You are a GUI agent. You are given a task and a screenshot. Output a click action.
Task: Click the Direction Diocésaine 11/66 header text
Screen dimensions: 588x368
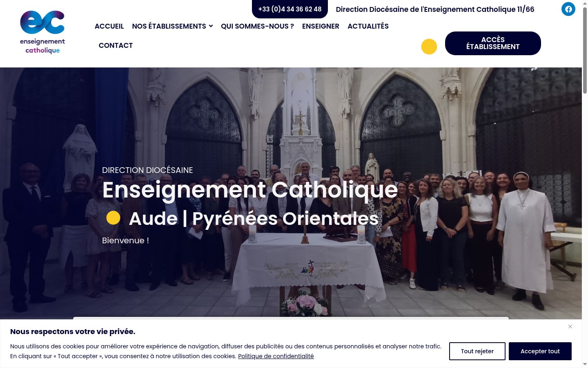click(x=435, y=9)
